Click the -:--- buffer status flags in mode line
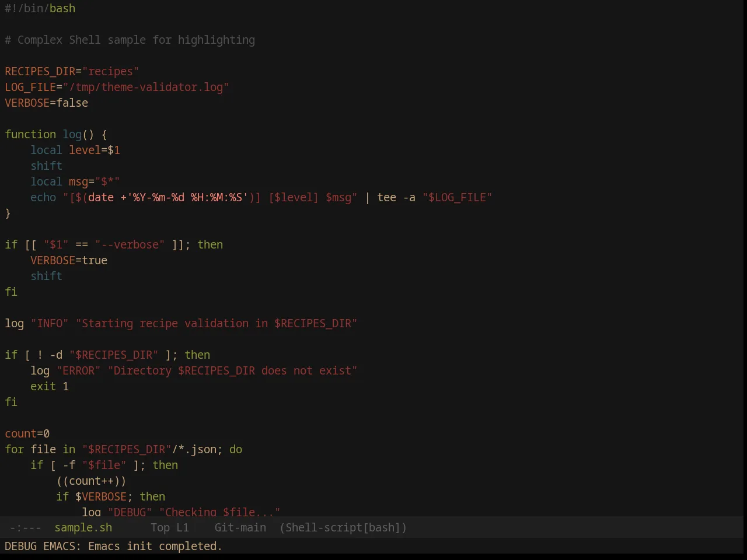Screen dimensions: 747x560 tap(26, 527)
